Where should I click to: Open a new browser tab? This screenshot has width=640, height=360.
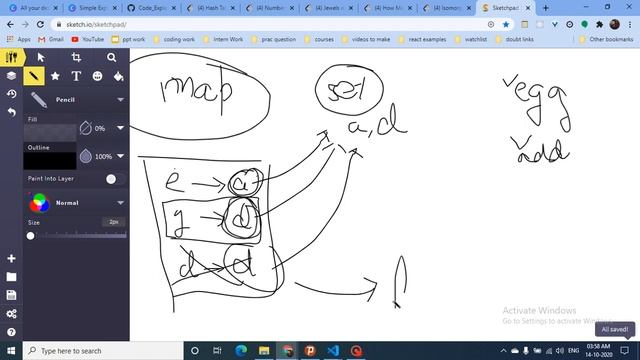point(546,8)
